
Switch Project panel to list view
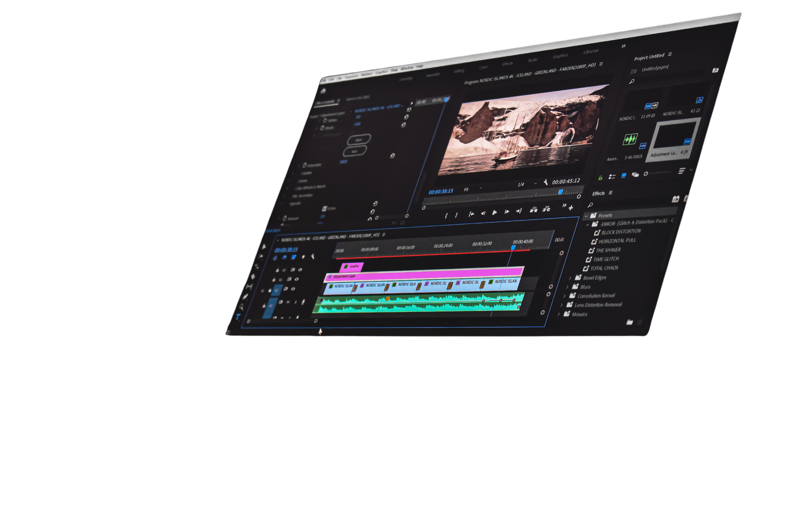point(612,177)
